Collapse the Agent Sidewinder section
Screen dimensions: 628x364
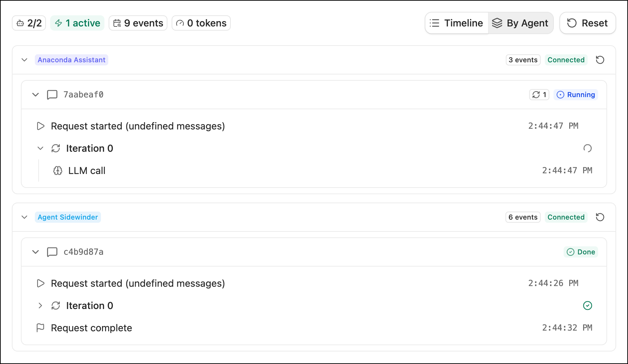tap(24, 217)
